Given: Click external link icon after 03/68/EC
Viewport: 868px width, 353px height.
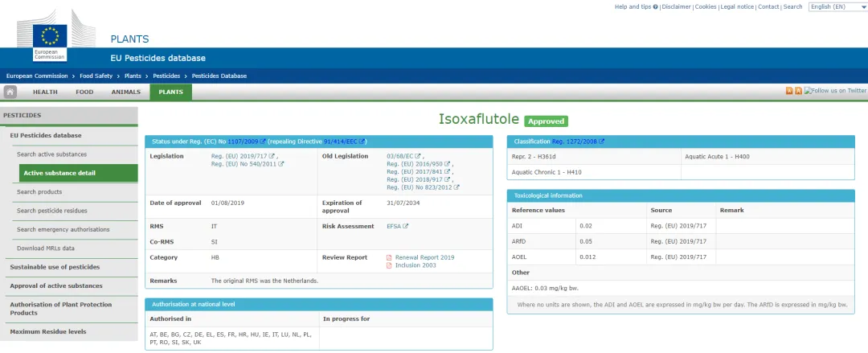Looking at the screenshot, I should pyautogui.click(x=418, y=156).
